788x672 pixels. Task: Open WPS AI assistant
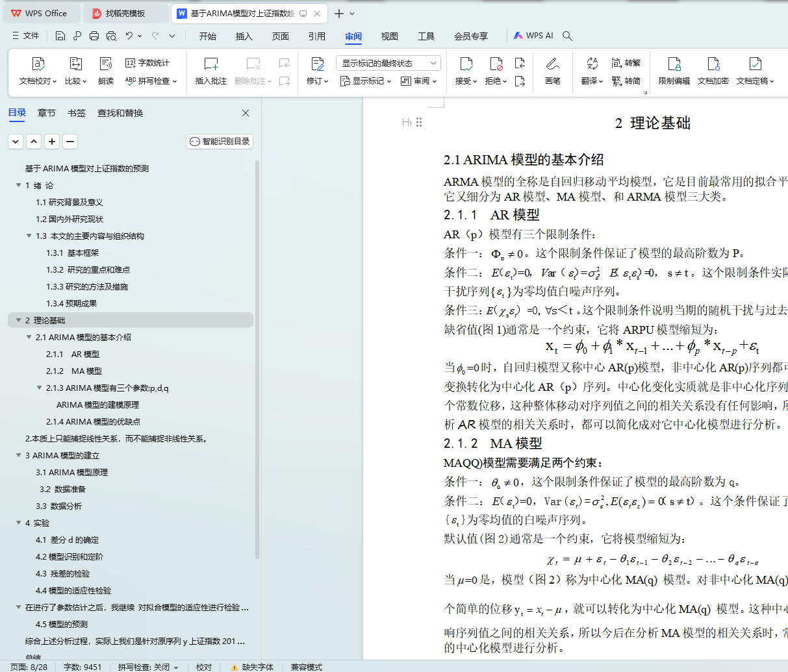pos(533,36)
